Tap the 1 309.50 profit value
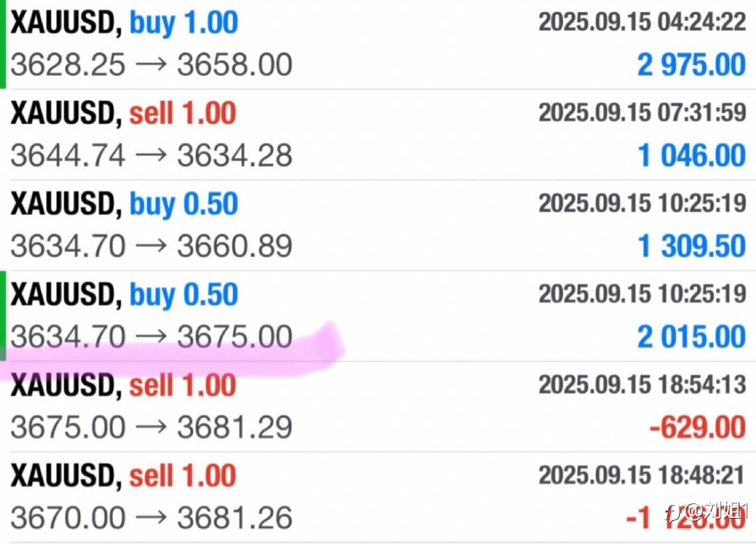 (691, 246)
